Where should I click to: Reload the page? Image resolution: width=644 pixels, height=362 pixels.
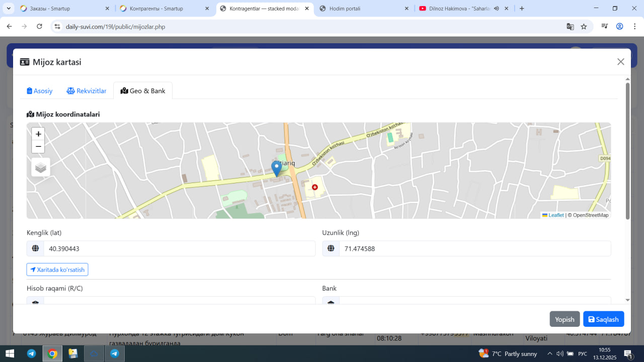pyautogui.click(x=39, y=27)
